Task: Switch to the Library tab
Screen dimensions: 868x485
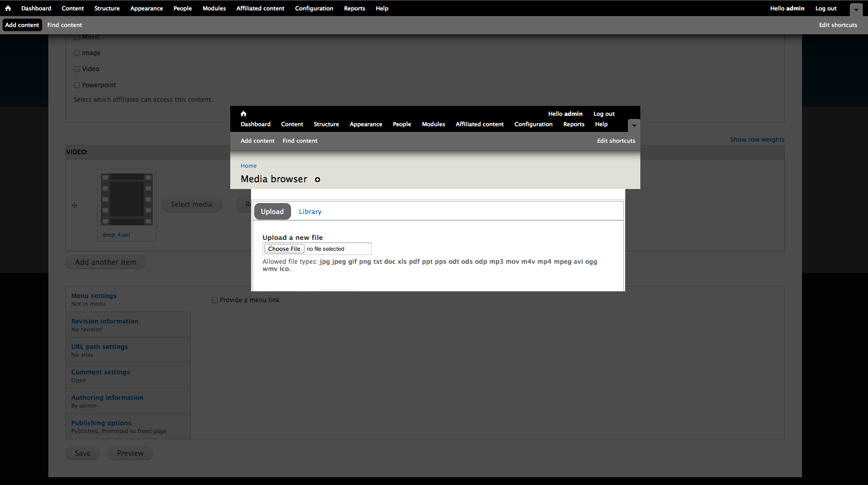Action: (310, 211)
